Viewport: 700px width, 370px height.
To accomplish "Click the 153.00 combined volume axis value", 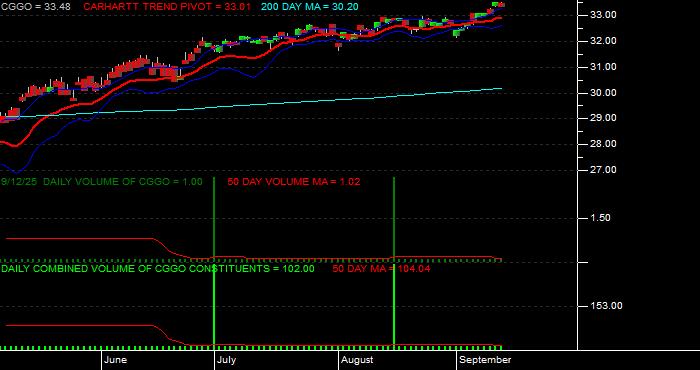I will click(x=606, y=306).
